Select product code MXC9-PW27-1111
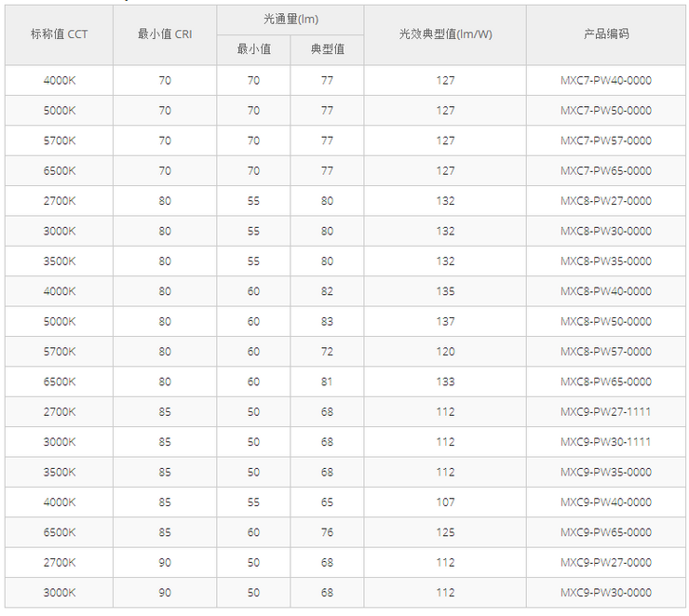 pos(605,412)
